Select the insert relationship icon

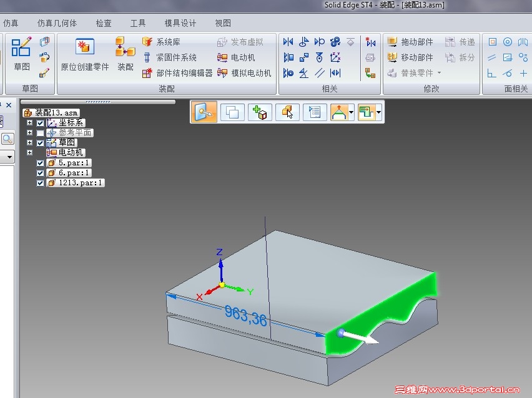(x=303, y=42)
